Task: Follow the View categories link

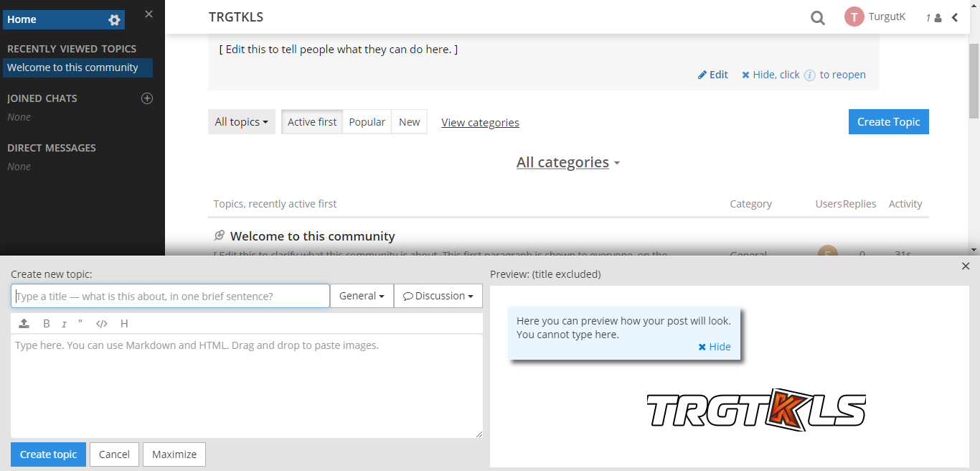Action: coord(480,123)
